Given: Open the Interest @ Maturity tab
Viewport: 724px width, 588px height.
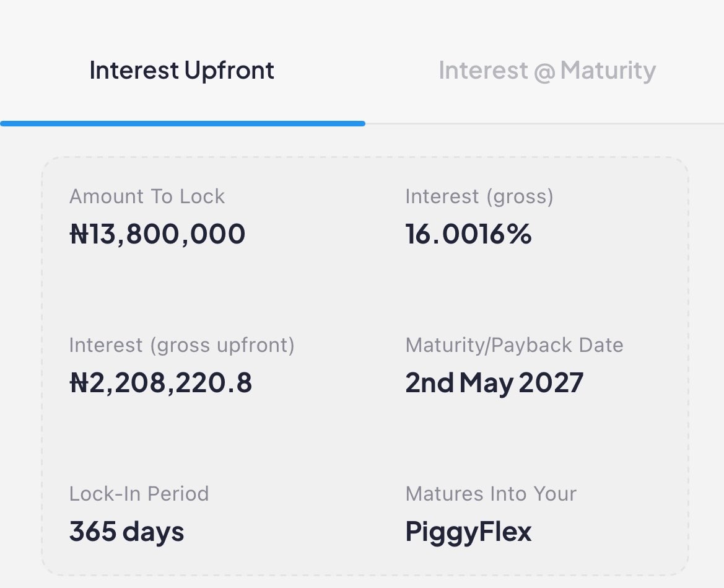Looking at the screenshot, I should click(547, 71).
